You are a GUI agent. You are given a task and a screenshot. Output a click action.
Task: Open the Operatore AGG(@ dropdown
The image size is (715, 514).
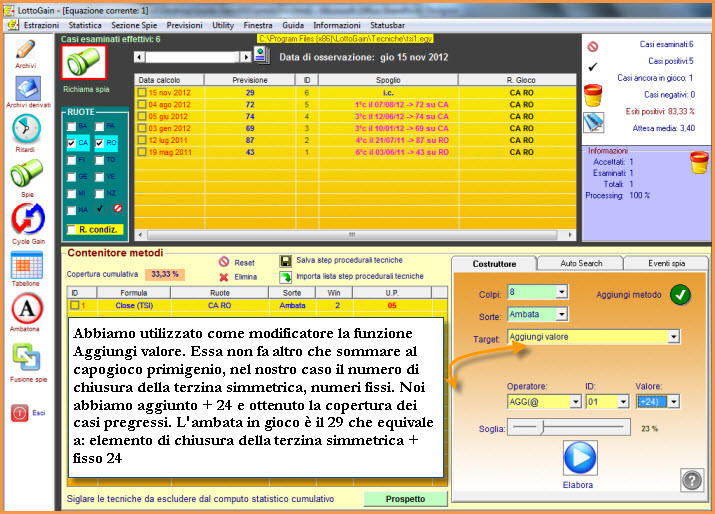point(576,402)
